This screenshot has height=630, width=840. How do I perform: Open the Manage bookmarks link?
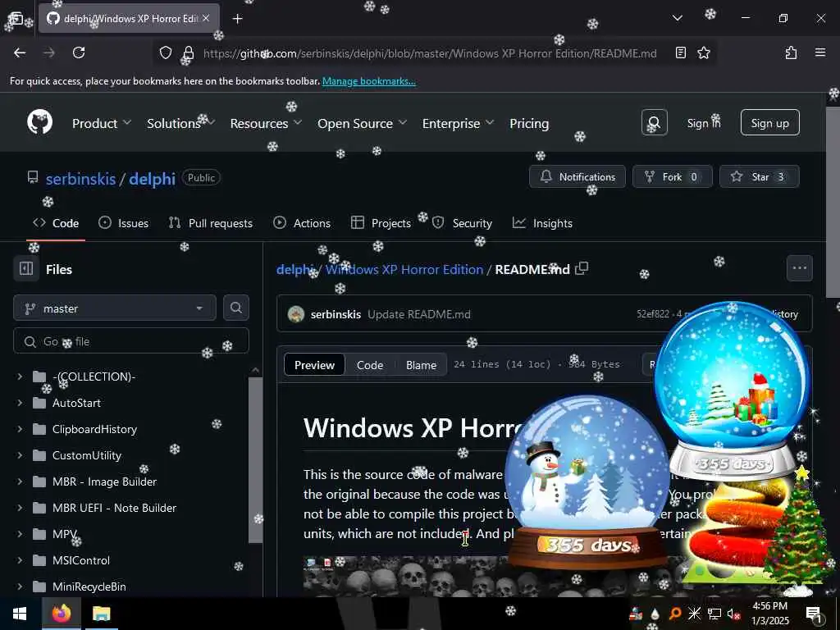click(368, 81)
